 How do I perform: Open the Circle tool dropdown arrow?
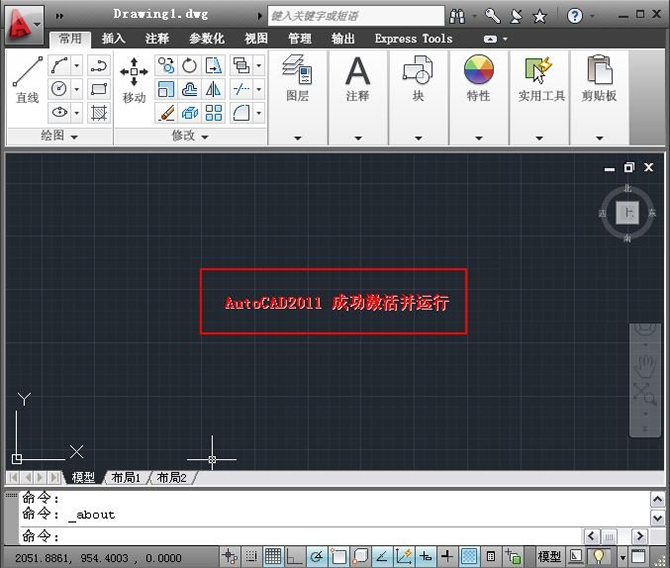point(77,89)
